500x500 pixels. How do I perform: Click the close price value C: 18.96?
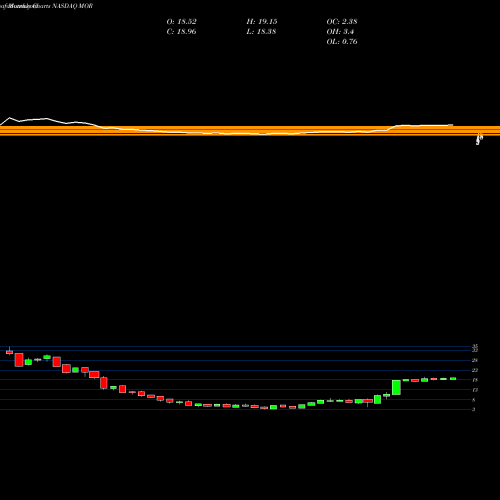(181, 32)
